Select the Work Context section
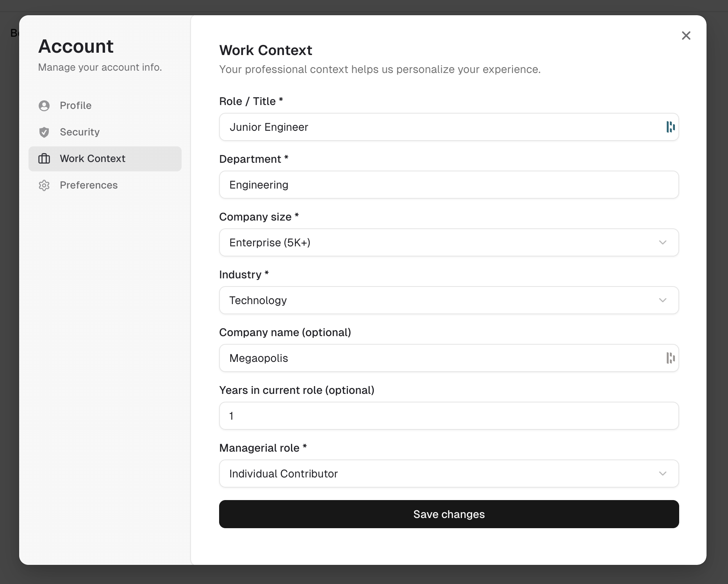728x584 pixels. tap(93, 159)
